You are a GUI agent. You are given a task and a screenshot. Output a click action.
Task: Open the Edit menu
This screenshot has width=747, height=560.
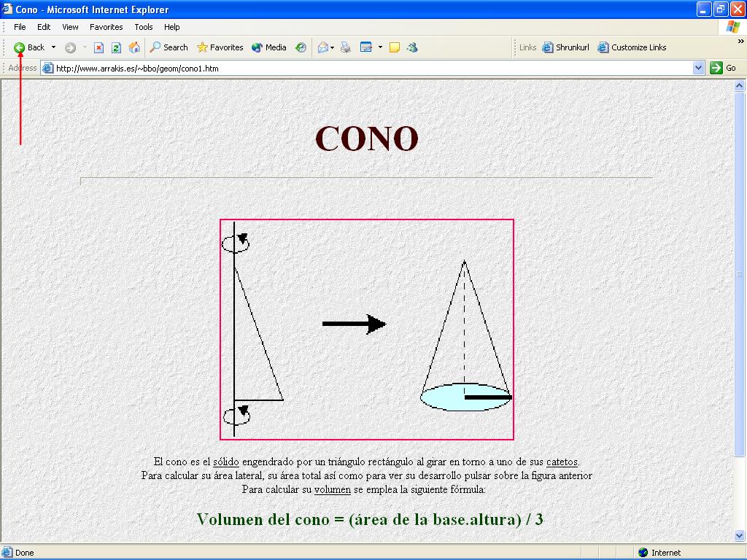point(44,27)
